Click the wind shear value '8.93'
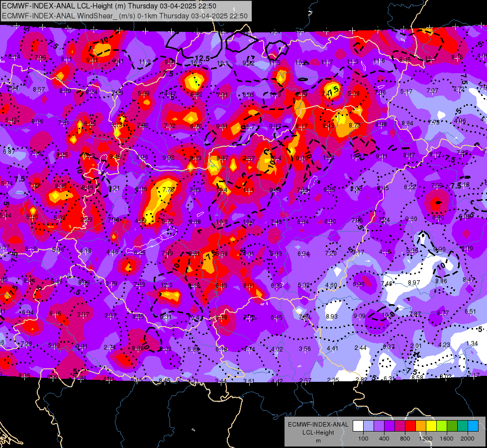 pyautogui.click(x=332, y=316)
